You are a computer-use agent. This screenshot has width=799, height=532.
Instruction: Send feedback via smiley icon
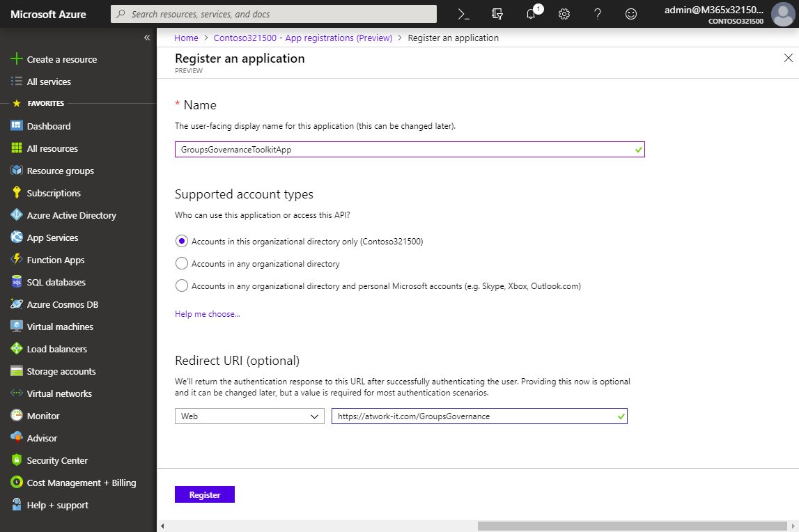[x=631, y=14]
